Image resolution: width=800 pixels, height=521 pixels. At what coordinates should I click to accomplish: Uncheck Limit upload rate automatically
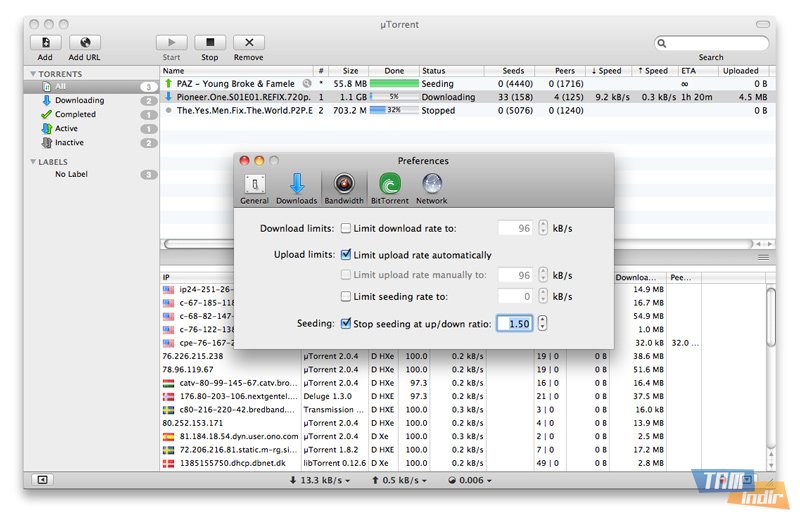pyautogui.click(x=346, y=254)
